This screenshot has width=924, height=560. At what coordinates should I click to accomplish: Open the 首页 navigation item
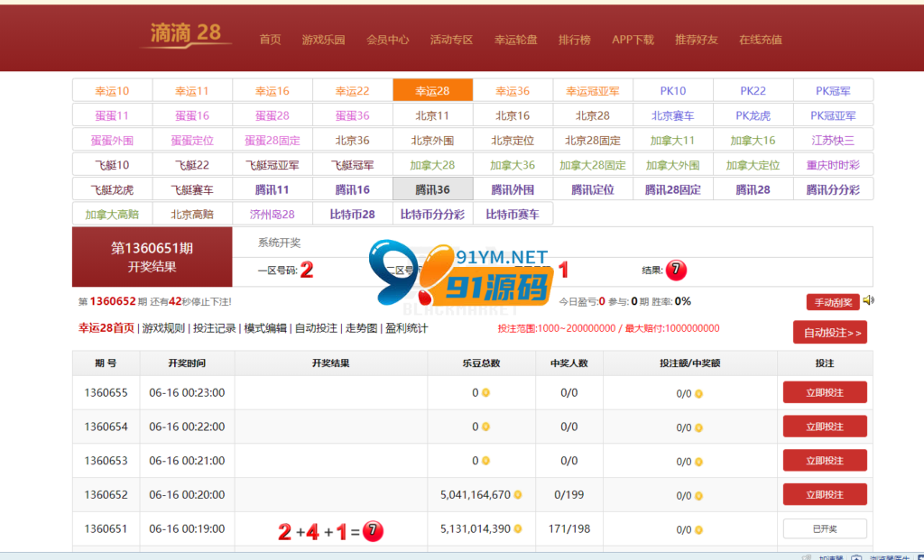271,40
